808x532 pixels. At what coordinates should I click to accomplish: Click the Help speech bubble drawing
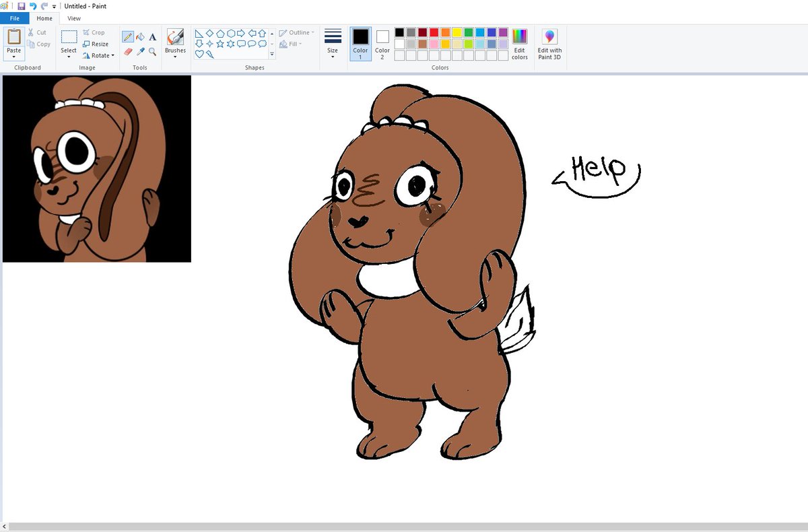(x=597, y=176)
